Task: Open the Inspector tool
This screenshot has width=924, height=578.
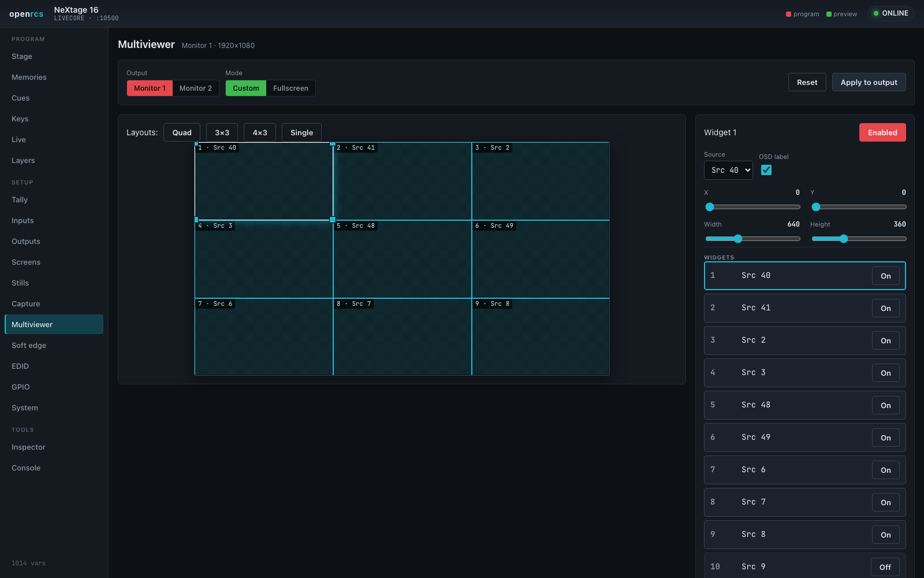Action: tap(54, 447)
